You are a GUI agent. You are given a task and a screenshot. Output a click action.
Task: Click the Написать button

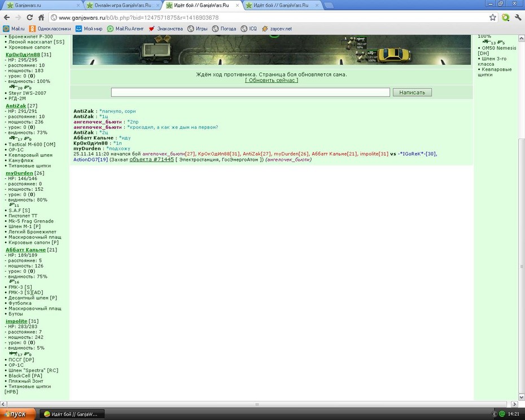click(412, 93)
